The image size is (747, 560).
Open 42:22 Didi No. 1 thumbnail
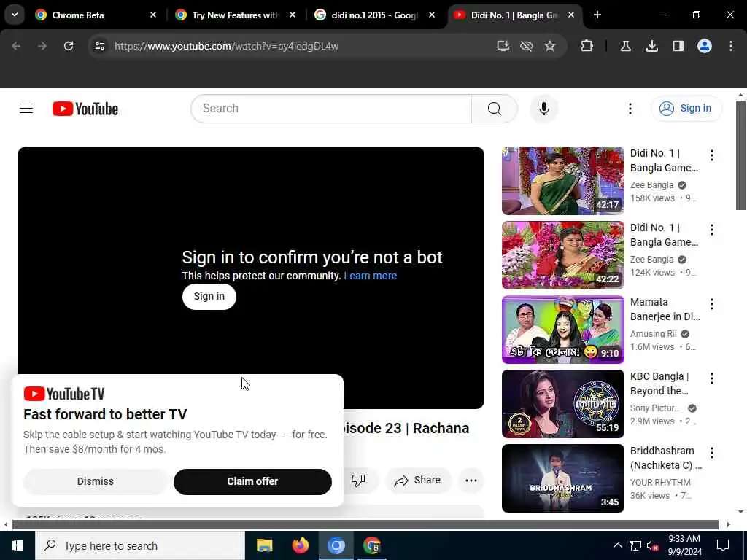(562, 255)
